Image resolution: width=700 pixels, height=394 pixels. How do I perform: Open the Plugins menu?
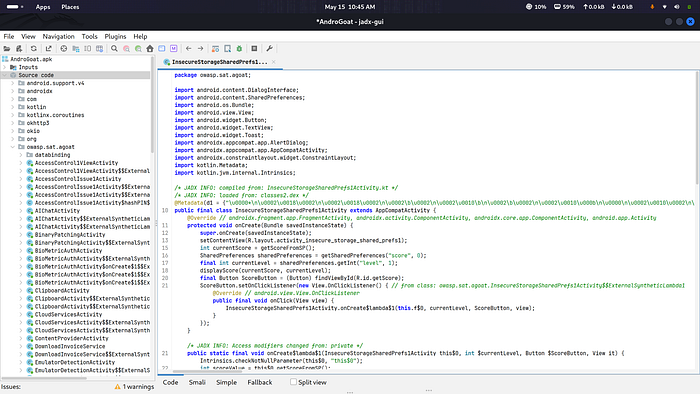coord(115,37)
